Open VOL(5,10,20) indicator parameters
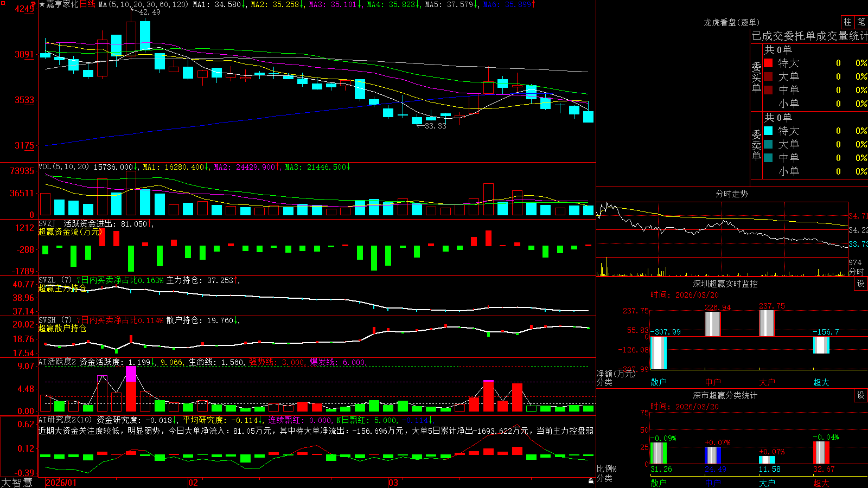This screenshot has width=868, height=488. coord(63,167)
